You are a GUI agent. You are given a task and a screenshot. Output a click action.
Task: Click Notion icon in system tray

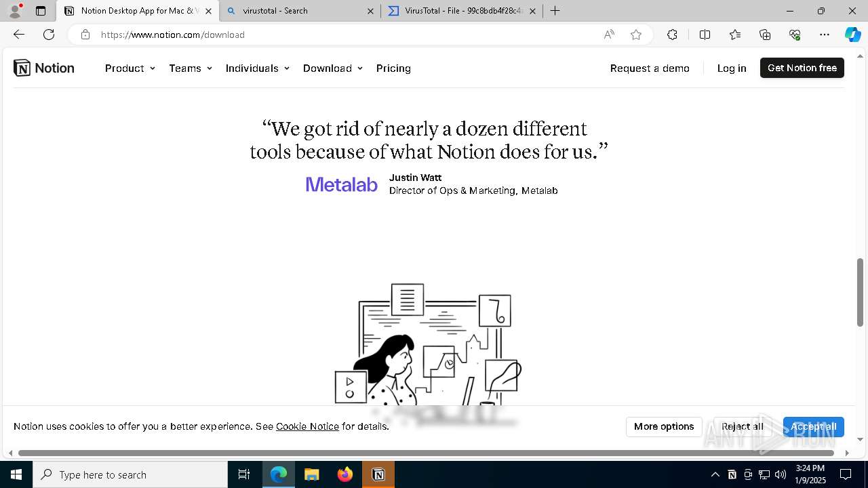click(x=732, y=474)
